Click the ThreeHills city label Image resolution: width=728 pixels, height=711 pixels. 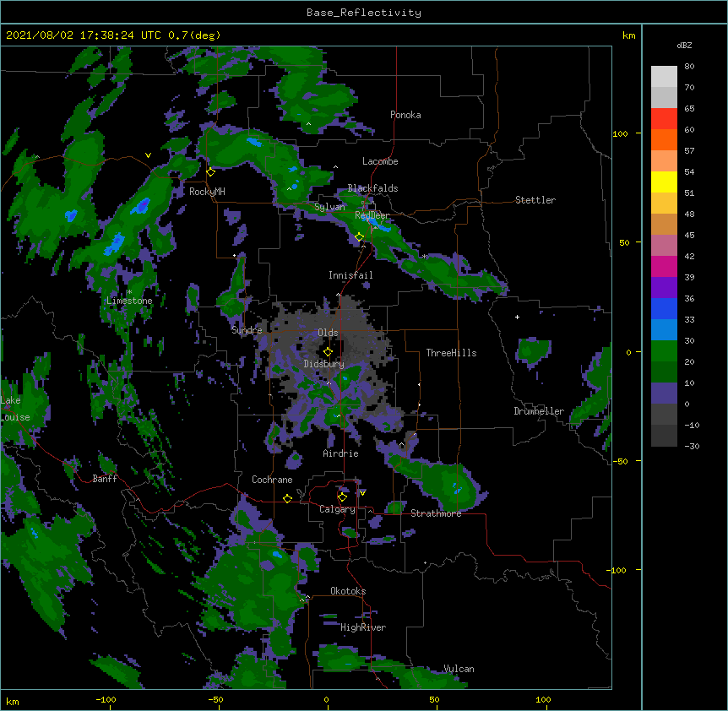451,353
